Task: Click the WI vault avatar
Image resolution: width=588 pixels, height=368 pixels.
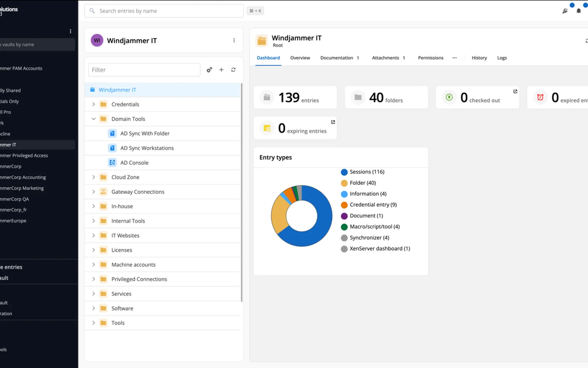Action: coord(97,40)
